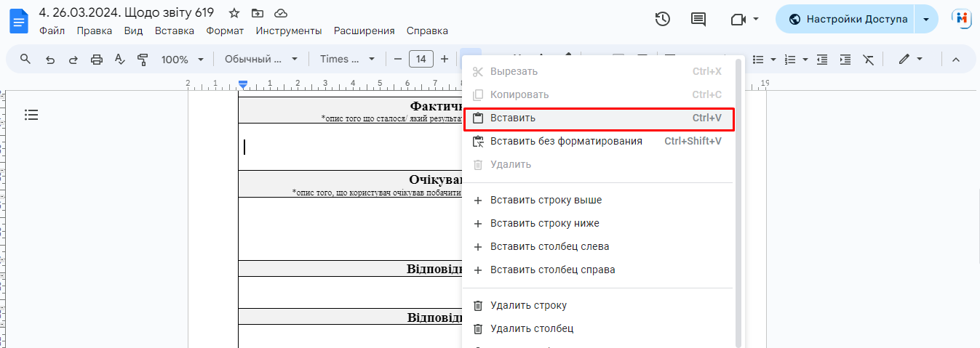Image resolution: width=980 pixels, height=348 pixels.
Task: Open the 100% zoom dropdown
Action: pyautogui.click(x=180, y=60)
